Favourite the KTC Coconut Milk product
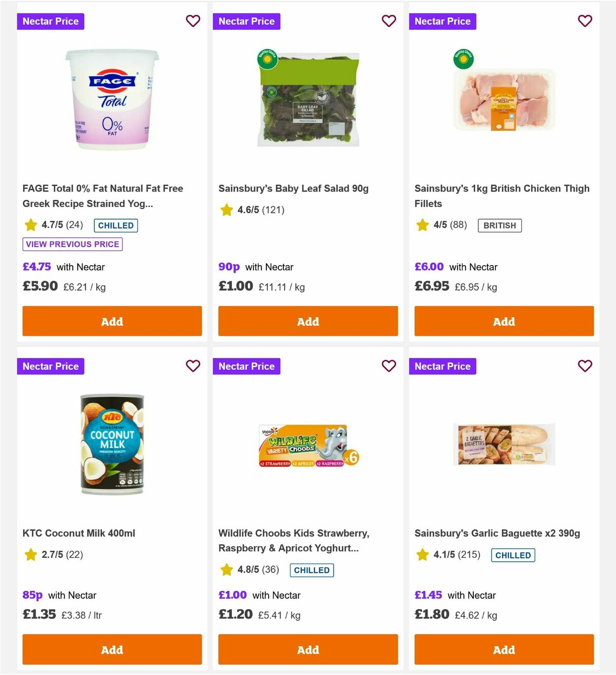Viewport: 616px width, 675px height. 193,366
